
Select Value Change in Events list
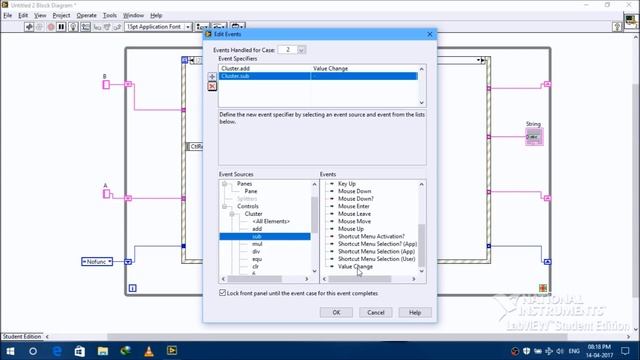click(x=355, y=267)
